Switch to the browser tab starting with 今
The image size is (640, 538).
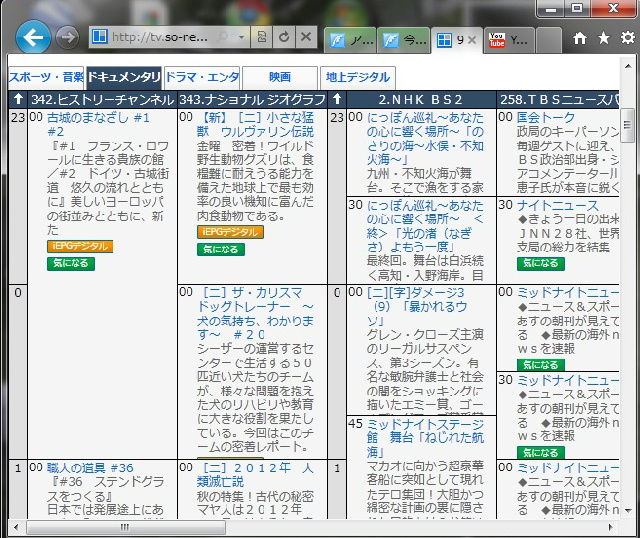[404, 40]
